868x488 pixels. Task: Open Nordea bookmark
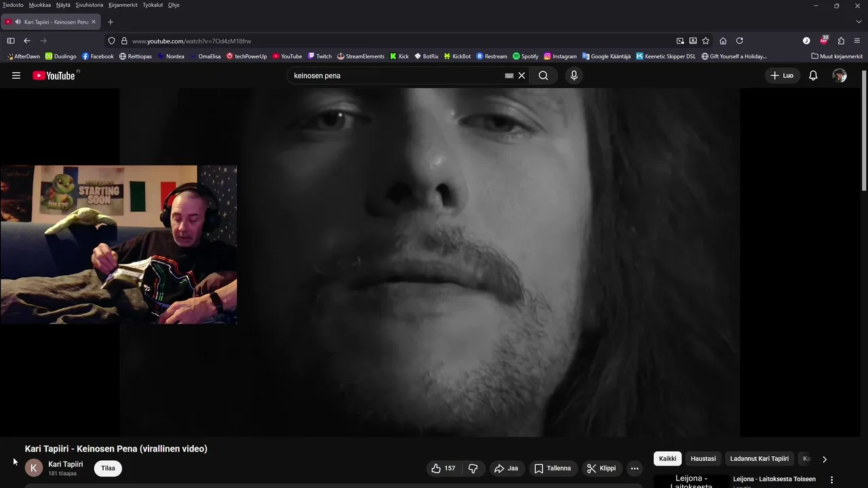[171, 56]
